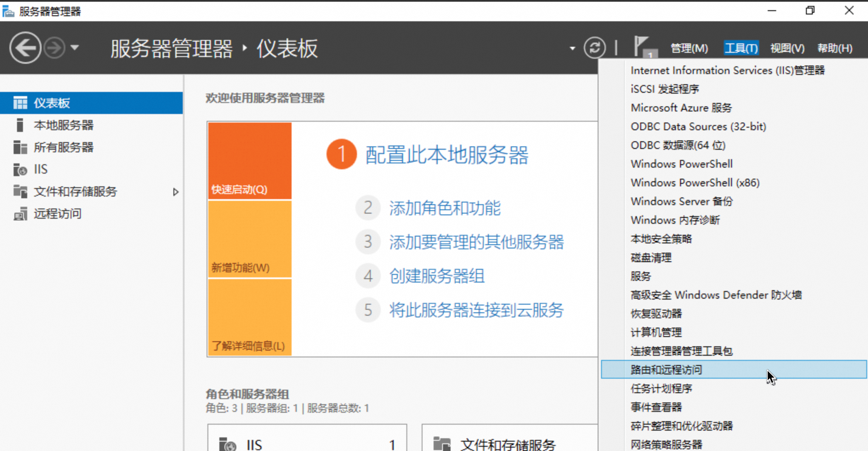Open the notifications flag icon

pos(645,47)
